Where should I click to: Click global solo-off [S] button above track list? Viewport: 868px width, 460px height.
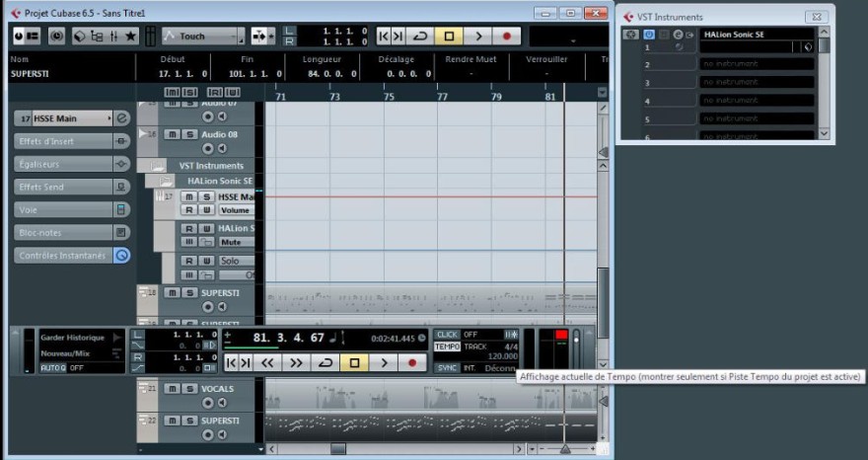[189, 92]
